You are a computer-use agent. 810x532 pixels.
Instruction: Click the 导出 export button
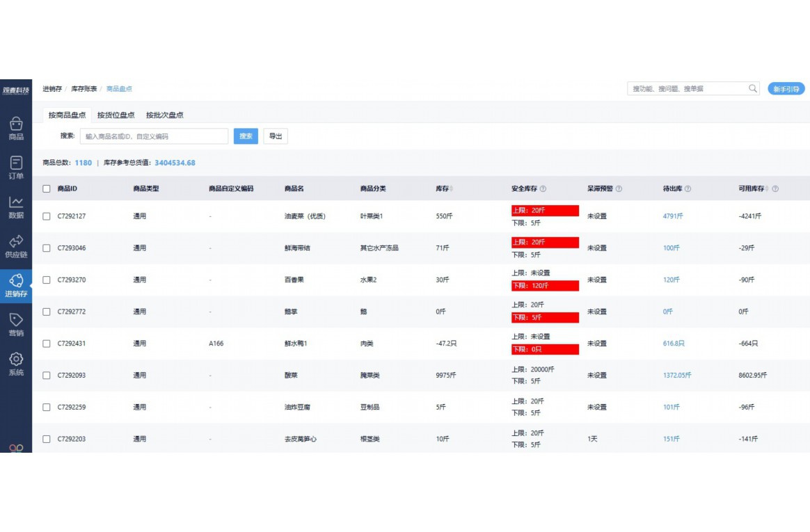(276, 136)
